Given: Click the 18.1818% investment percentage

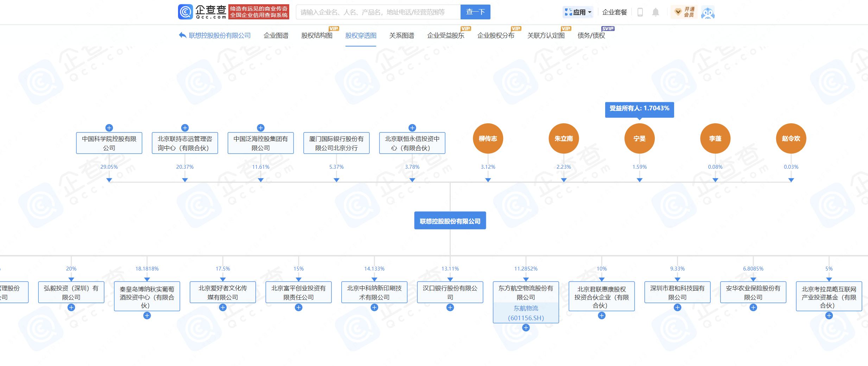Looking at the screenshot, I should click(147, 269).
